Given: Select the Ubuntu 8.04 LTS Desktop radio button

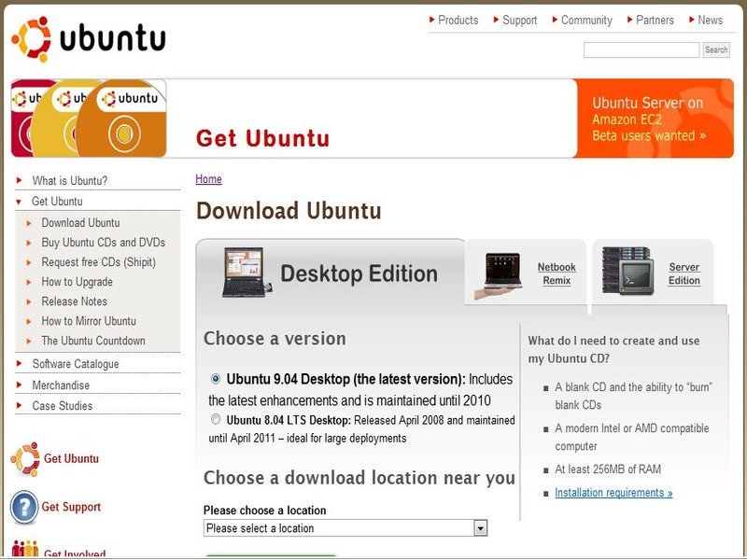Looking at the screenshot, I should pyautogui.click(x=216, y=419).
